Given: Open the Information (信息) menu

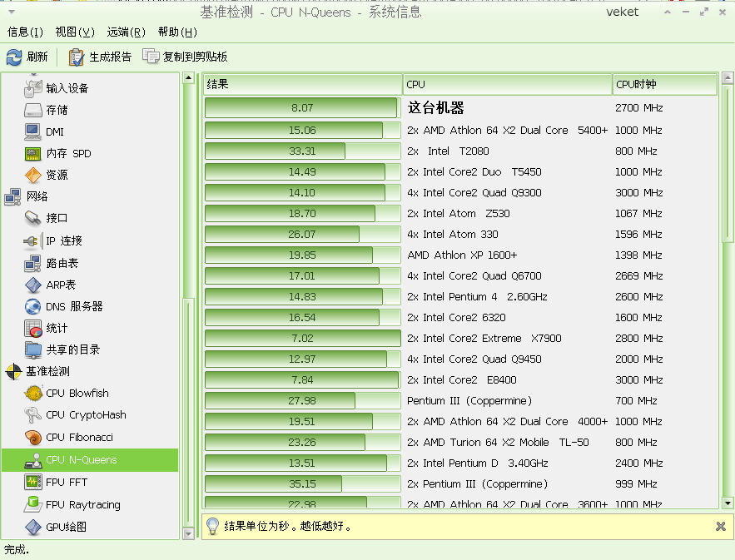Looking at the screenshot, I should (25, 32).
